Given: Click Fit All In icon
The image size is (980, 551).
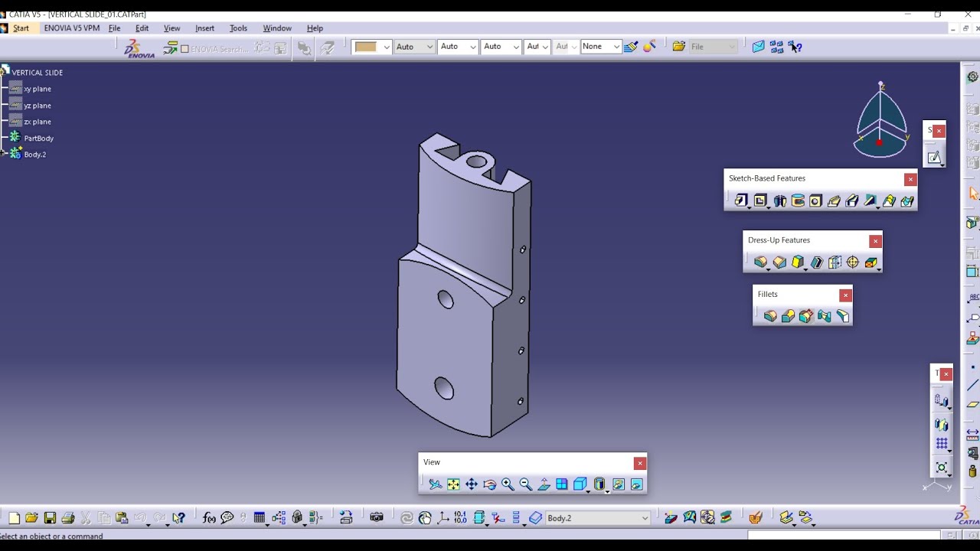Looking at the screenshot, I should click(x=453, y=484).
